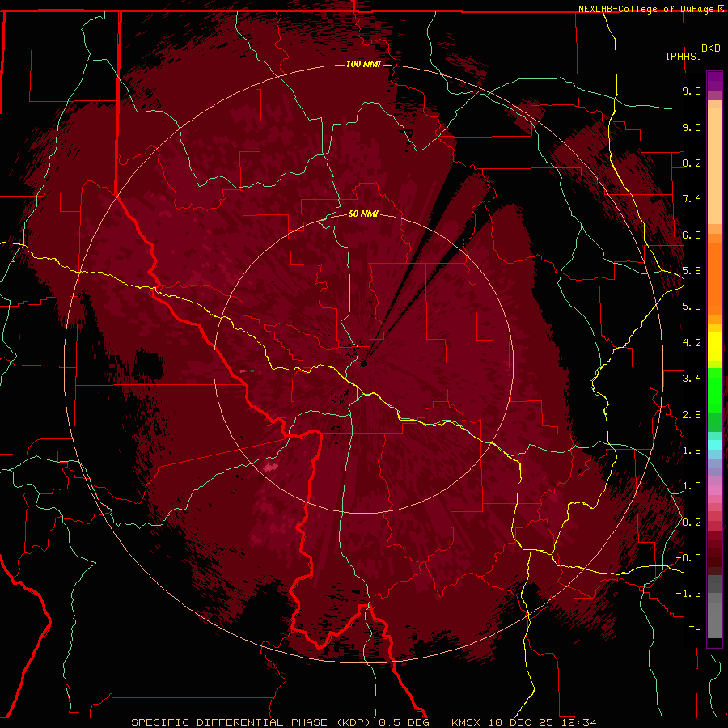Select the purple top segment of the color bar
The height and width of the screenshot is (728, 728).
click(714, 82)
